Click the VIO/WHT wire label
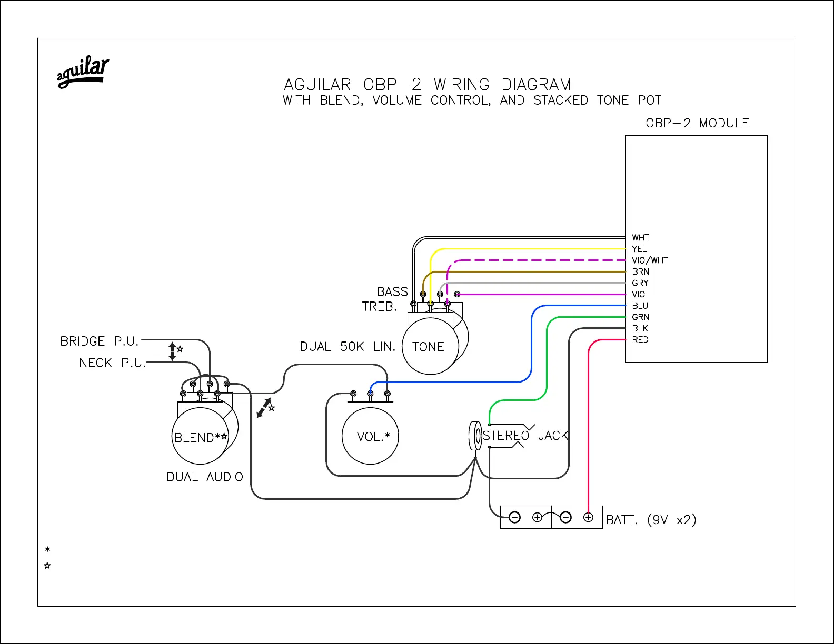This screenshot has height=644, width=834. 650,260
